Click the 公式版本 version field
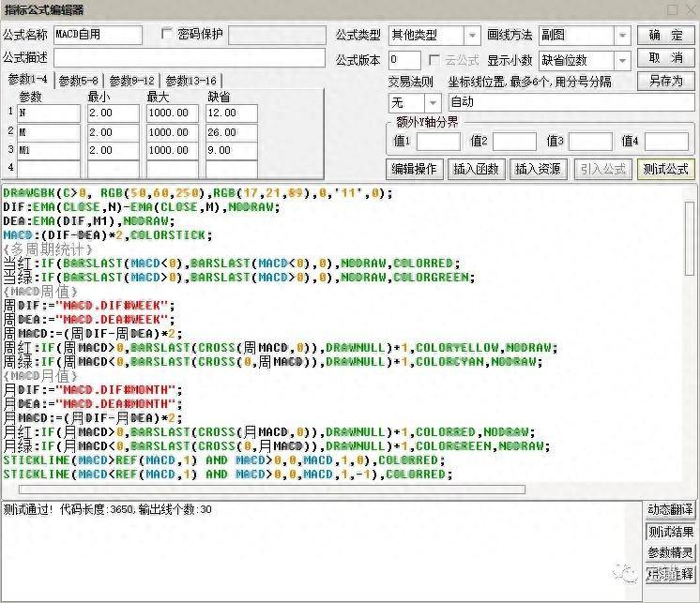Screen dimensions: 700x603 tap(404, 60)
